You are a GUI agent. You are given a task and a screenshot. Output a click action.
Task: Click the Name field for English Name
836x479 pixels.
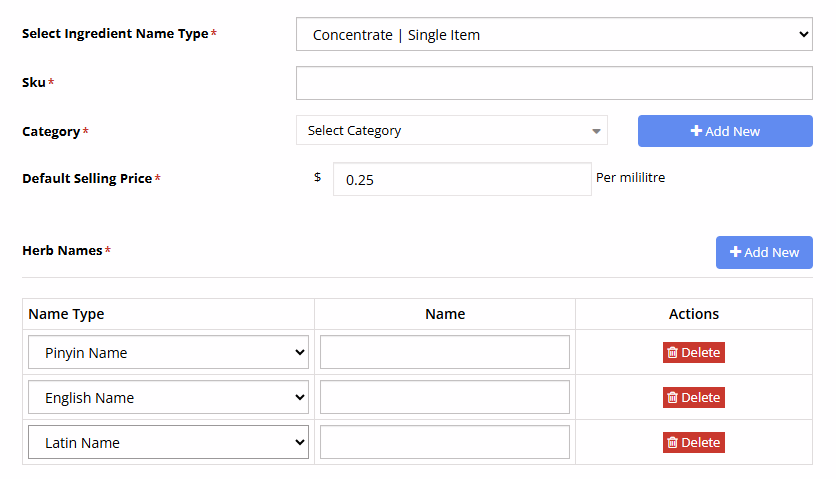tap(445, 397)
